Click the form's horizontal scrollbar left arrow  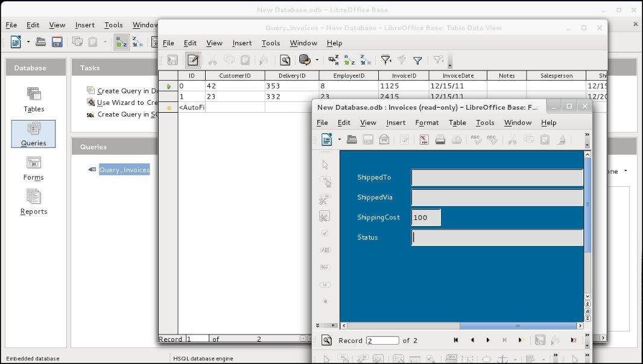pos(344,326)
